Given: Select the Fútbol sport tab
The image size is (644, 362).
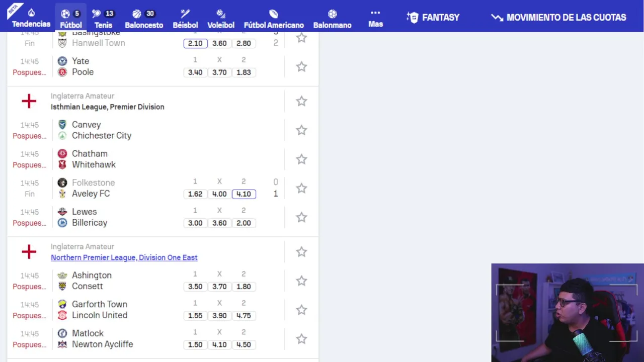Looking at the screenshot, I should [x=70, y=19].
